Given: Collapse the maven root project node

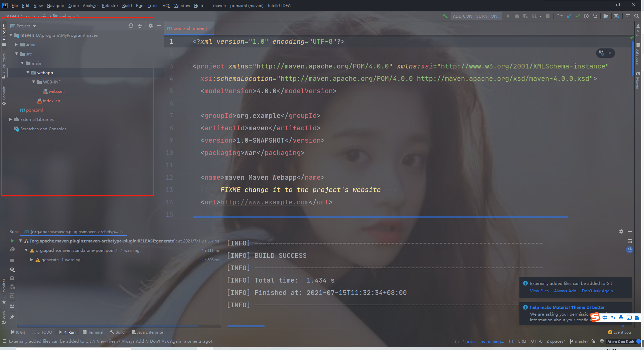Looking at the screenshot, I should coord(11,35).
